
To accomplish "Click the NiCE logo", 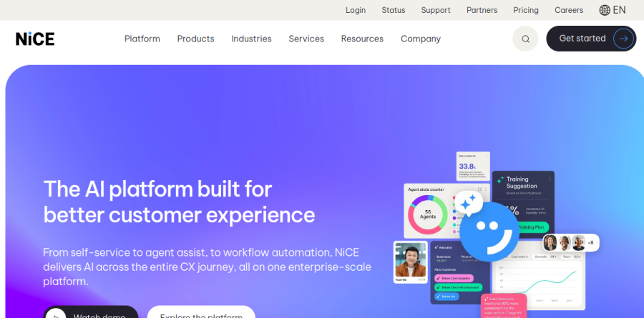I will (35, 39).
